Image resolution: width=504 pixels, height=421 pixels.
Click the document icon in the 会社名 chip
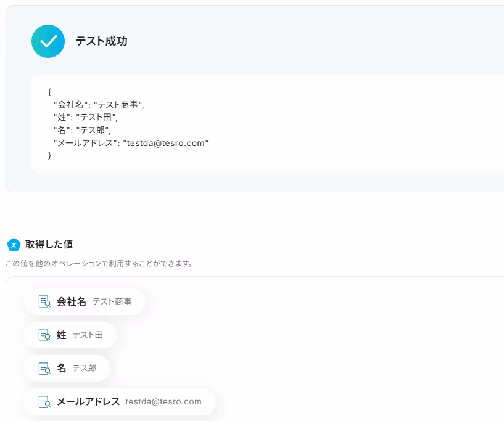[x=44, y=302]
